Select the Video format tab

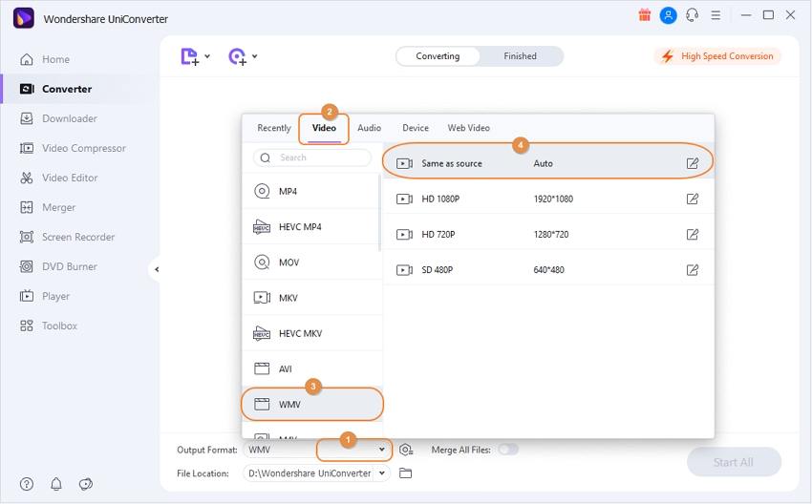[x=324, y=128]
